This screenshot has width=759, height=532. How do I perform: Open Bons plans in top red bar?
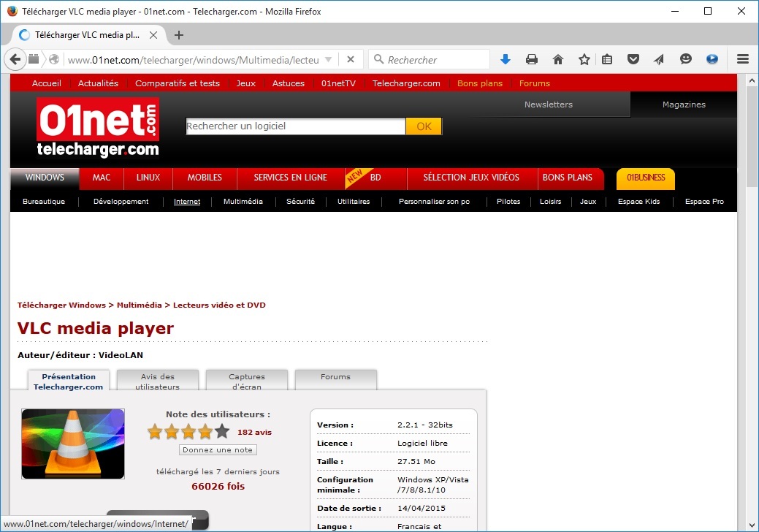click(x=480, y=83)
